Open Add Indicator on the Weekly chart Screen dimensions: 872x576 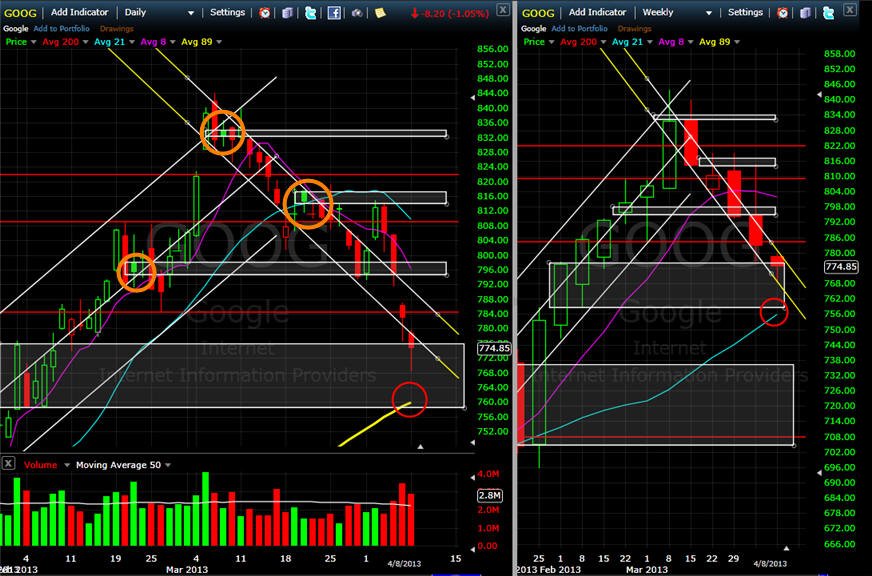point(597,12)
